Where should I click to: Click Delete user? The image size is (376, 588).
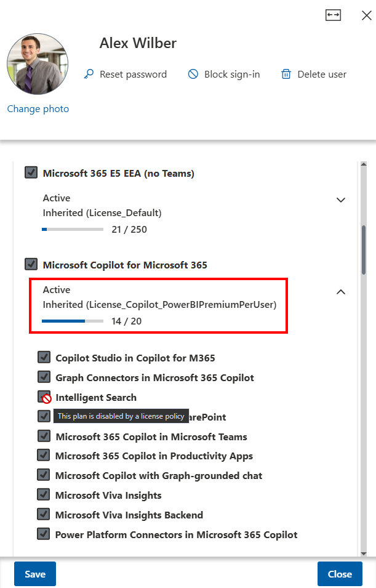pos(322,75)
